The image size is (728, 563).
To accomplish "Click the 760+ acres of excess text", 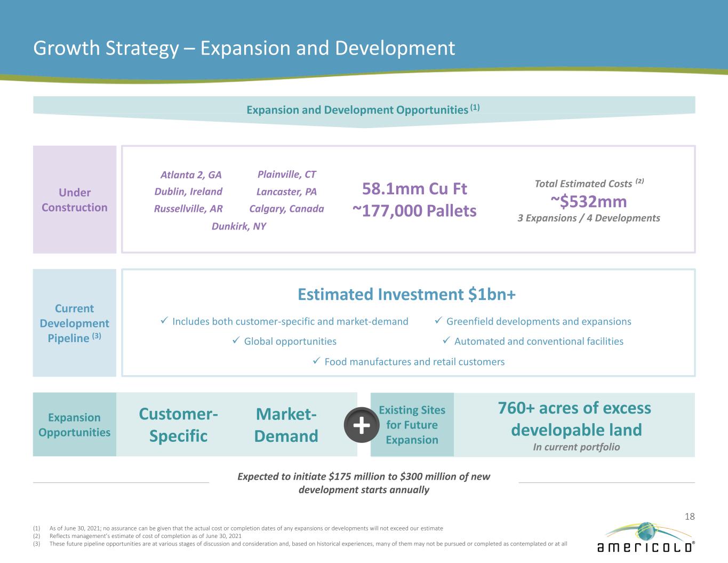I will tap(574, 408).
